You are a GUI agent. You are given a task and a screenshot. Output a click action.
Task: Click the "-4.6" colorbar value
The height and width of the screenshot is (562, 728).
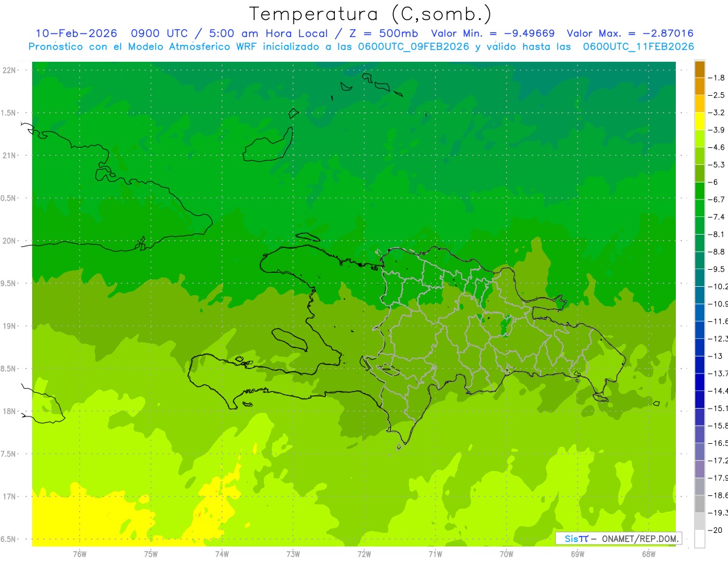[x=716, y=147]
